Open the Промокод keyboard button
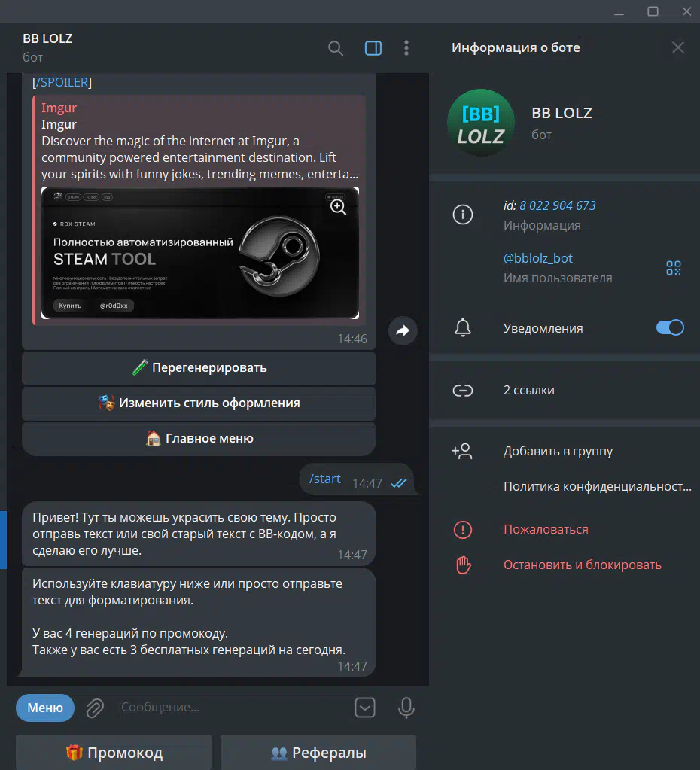Viewport: 700px width, 770px height. pyautogui.click(x=114, y=753)
